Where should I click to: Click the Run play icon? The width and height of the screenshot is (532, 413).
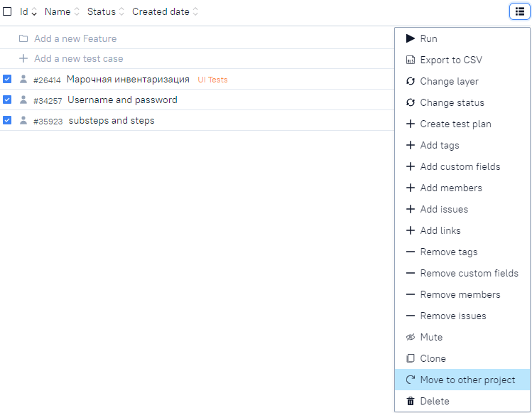[410, 38]
